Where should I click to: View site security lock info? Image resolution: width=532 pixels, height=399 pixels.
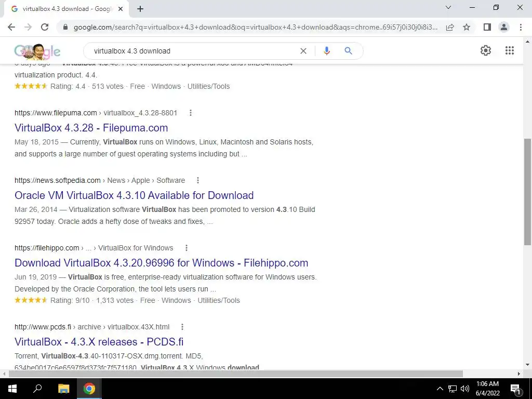point(65,27)
